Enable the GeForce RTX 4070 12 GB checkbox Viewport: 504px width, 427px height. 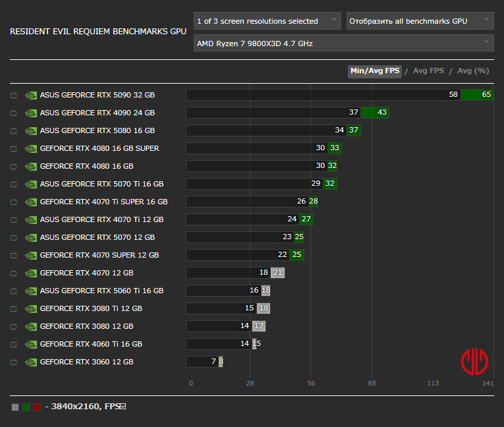tap(13, 273)
